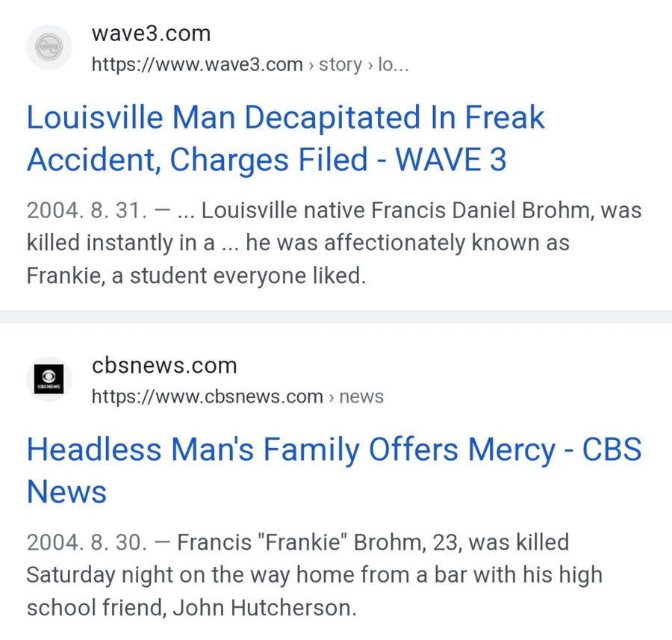Viewport: 672px width, 640px height.
Task: Select the cbsnews.com site name
Action: 164,365
